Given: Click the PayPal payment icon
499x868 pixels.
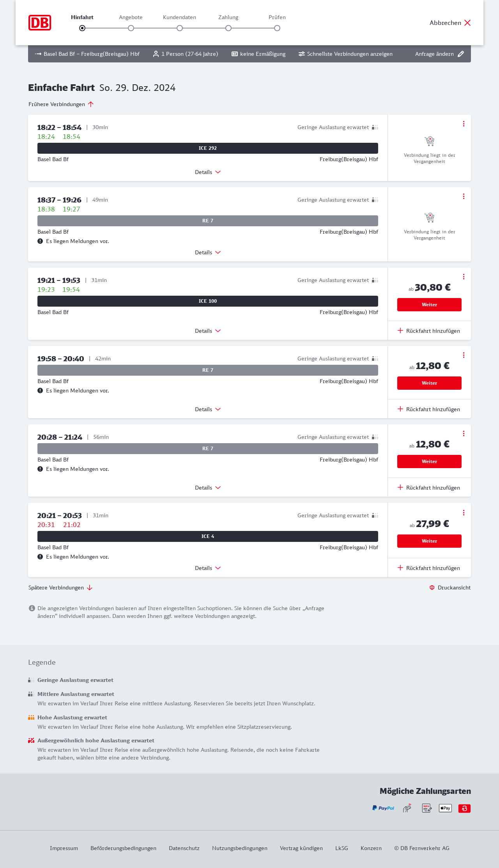Looking at the screenshot, I should coord(383,808).
